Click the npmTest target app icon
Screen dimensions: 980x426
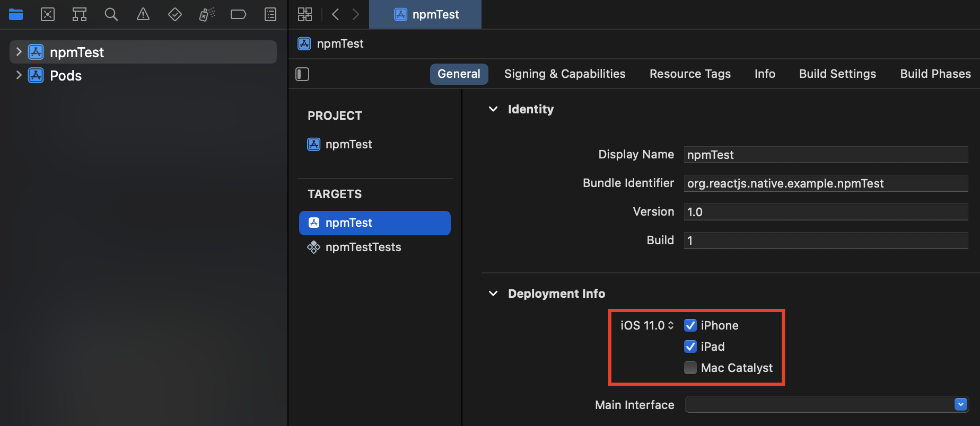[x=314, y=223]
